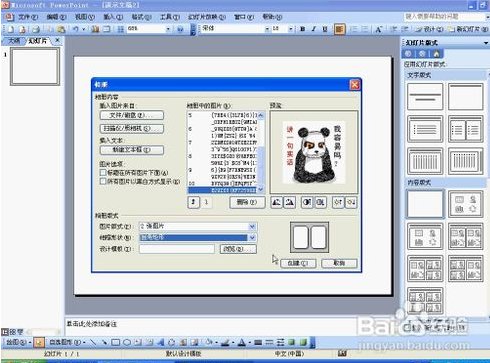Increase picture contrast in album dialog
The width and height of the screenshot is (490, 363).
307,202
